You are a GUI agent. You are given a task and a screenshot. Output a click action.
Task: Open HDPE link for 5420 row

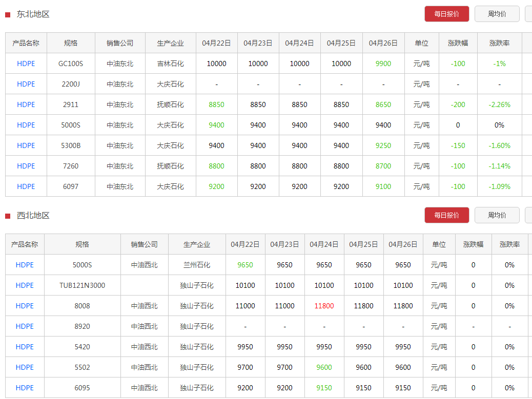(x=25, y=347)
